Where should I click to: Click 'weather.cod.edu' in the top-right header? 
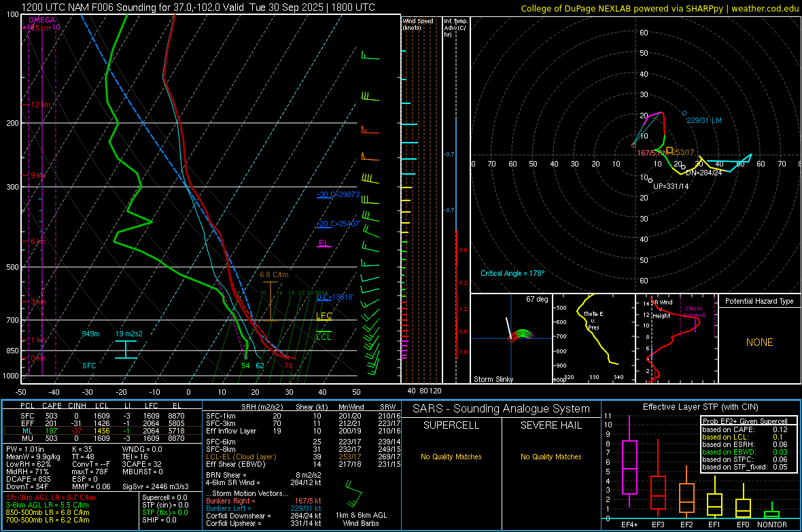[765, 8]
